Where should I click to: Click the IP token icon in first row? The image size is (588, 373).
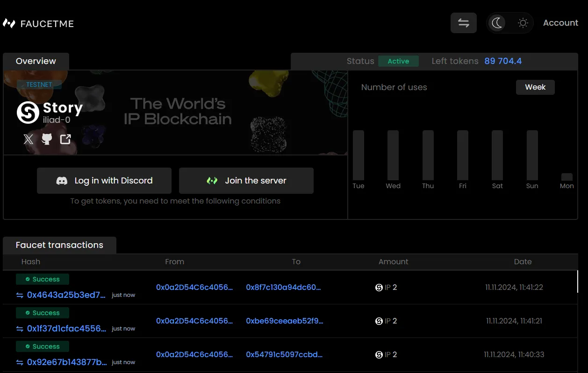click(379, 288)
